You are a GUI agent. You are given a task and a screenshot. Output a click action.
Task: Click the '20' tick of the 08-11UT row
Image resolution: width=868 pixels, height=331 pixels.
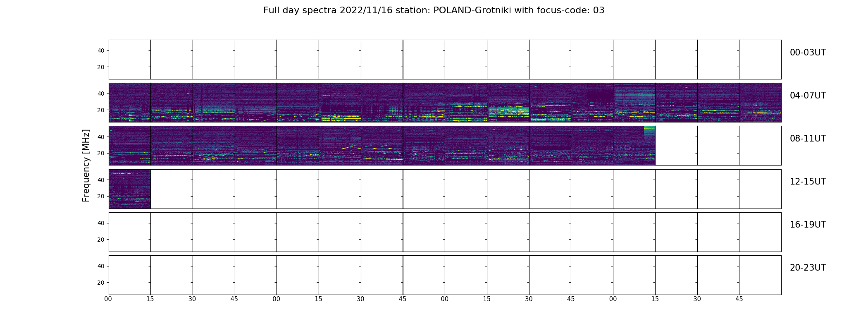pyautogui.click(x=101, y=153)
